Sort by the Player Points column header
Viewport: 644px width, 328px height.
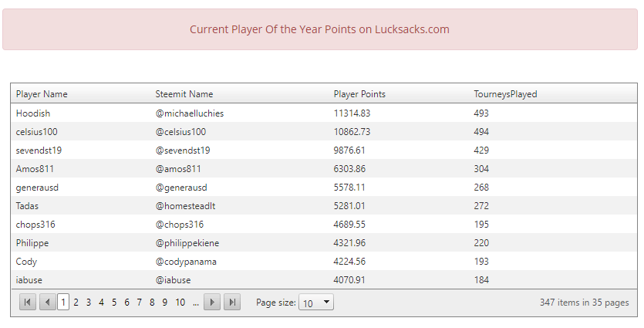click(359, 94)
